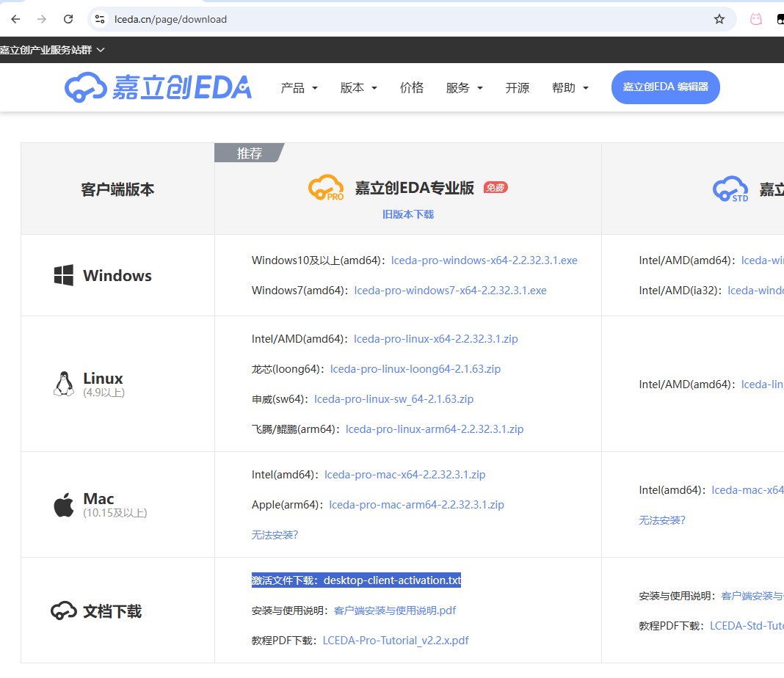The image size is (784, 678).
Task: Open Std 客户端安装与 manual link
Action: point(752,596)
